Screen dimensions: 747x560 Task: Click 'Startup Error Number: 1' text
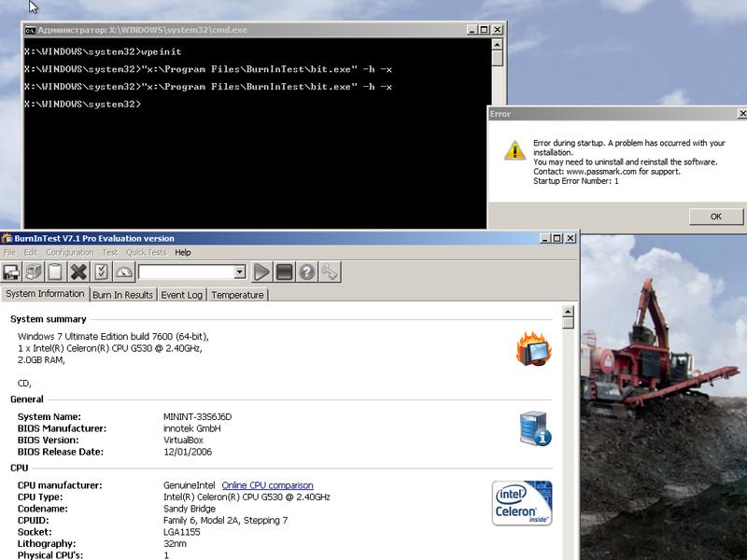(x=575, y=181)
